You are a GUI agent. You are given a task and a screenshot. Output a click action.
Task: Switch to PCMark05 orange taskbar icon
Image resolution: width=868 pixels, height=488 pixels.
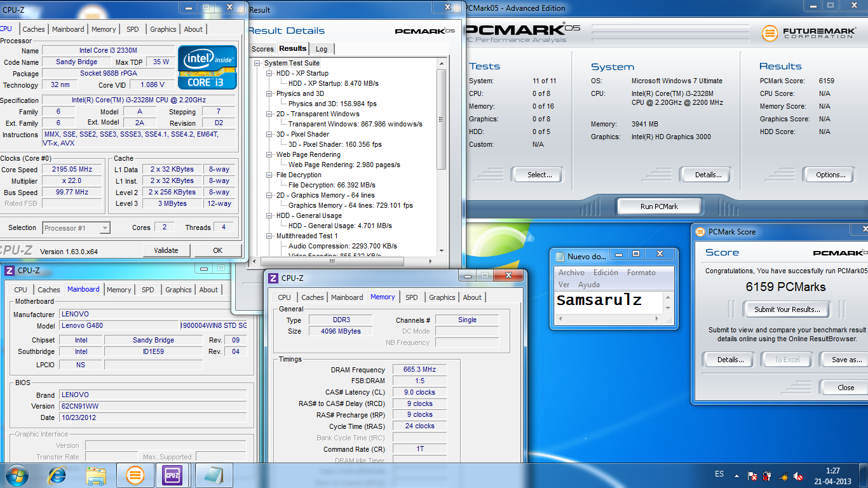(x=135, y=475)
